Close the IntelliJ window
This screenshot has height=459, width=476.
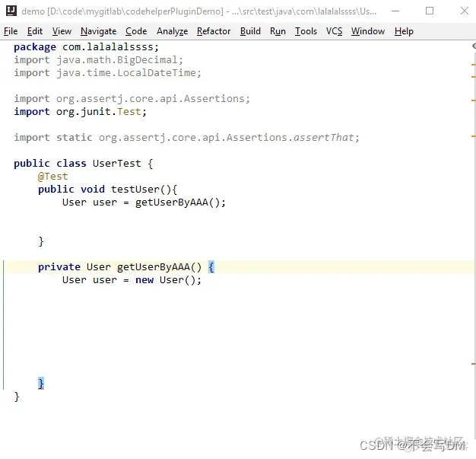pos(464,11)
